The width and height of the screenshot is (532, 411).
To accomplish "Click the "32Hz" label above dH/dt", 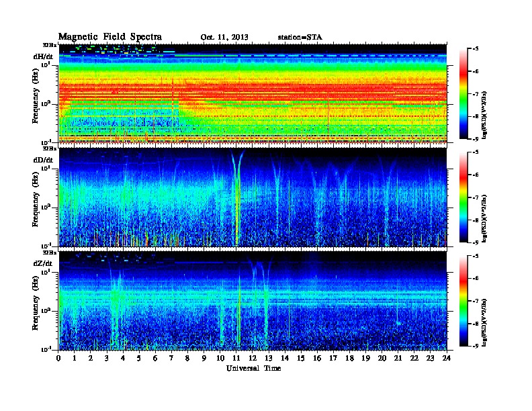I will tap(50, 44).
